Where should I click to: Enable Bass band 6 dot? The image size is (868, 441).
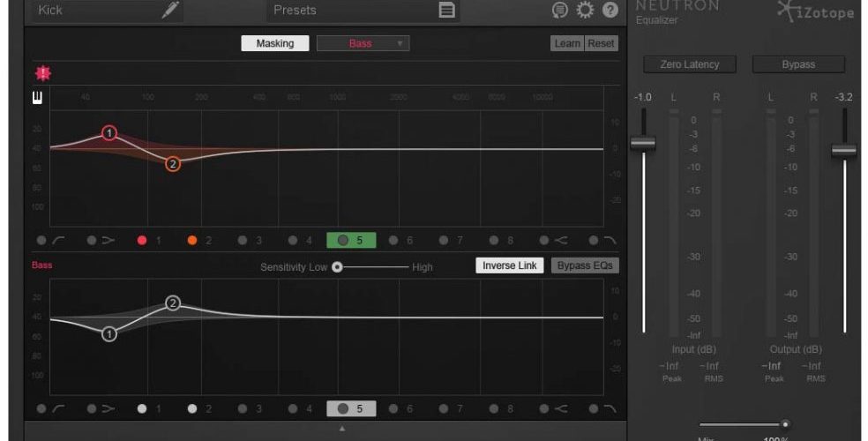click(393, 409)
